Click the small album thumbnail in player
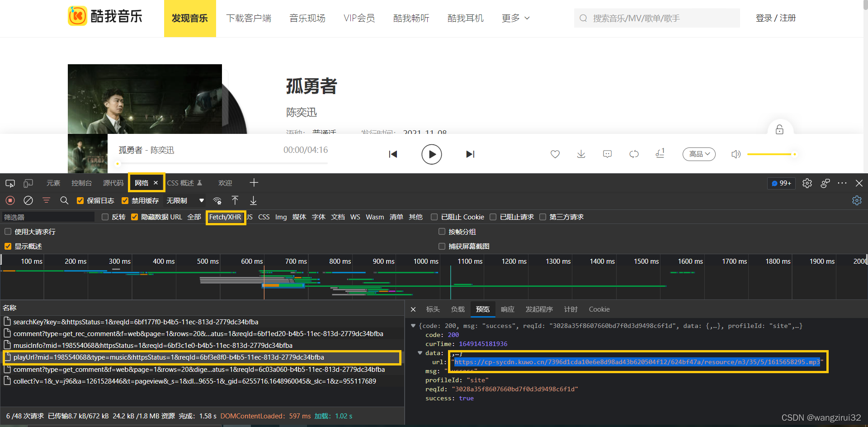The image size is (868, 427). [x=88, y=154]
